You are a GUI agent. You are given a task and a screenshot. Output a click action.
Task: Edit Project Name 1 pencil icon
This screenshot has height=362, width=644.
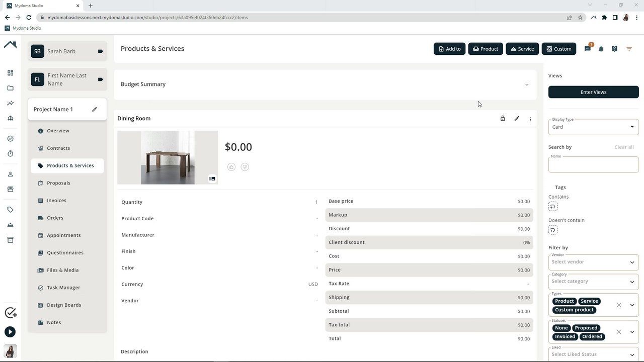pos(94,109)
